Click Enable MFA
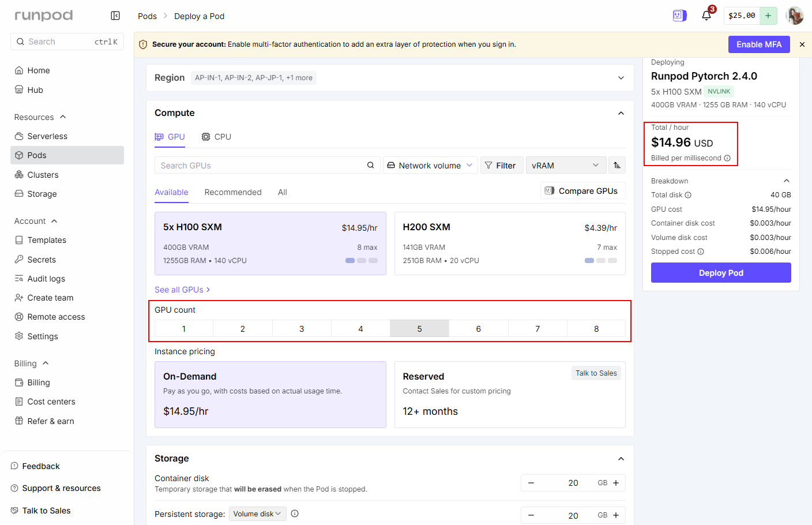 pyautogui.click(x=759, y=44)
